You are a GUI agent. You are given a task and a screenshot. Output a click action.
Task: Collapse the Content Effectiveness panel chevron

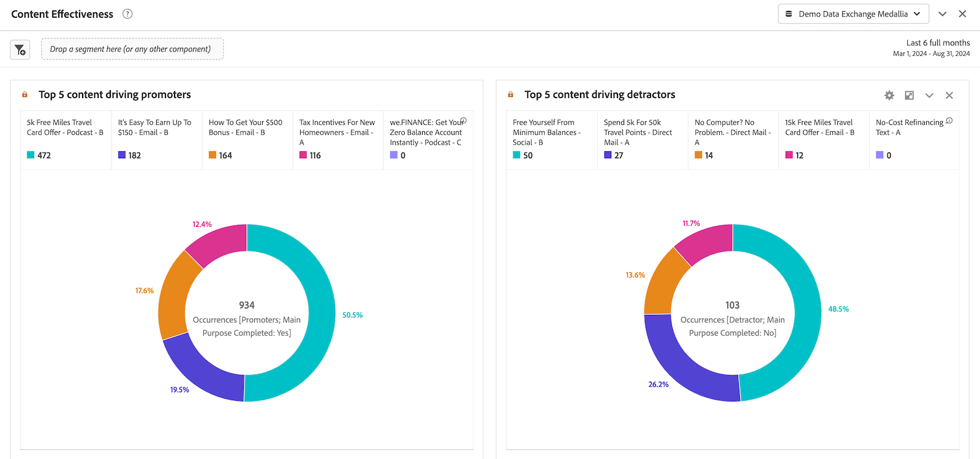tap(943, 14)
